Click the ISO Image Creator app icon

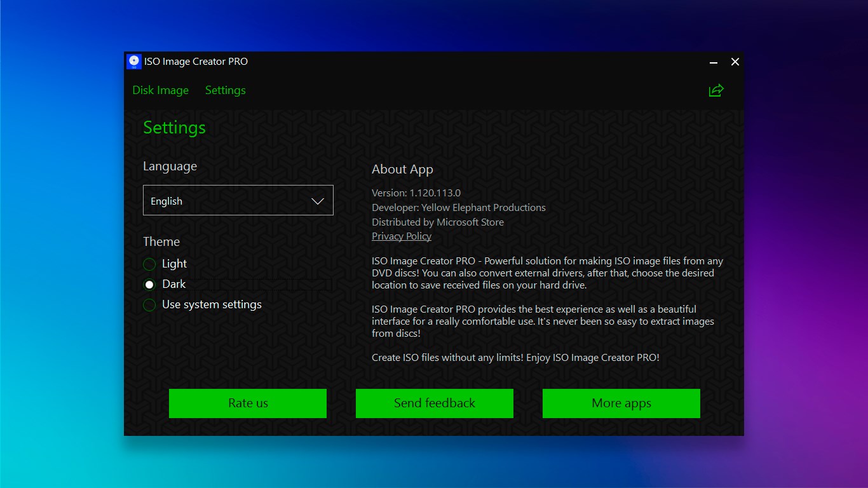coord(133,62)
